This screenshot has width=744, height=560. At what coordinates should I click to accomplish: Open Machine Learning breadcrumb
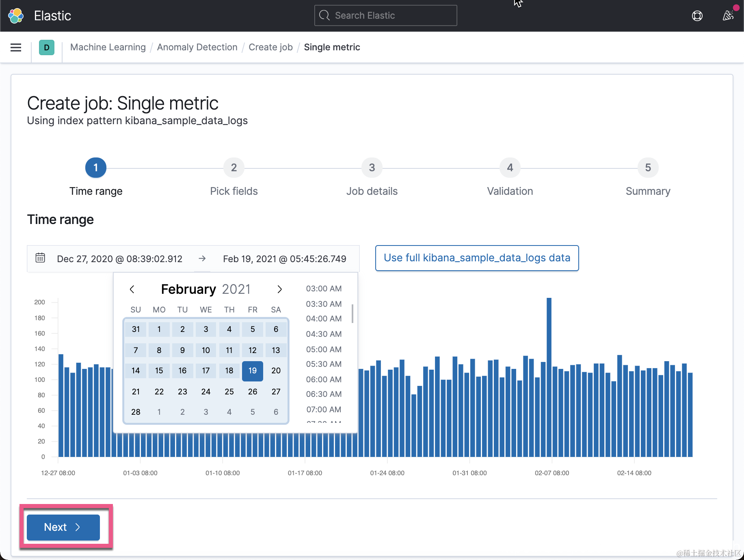tap(108, 47)
